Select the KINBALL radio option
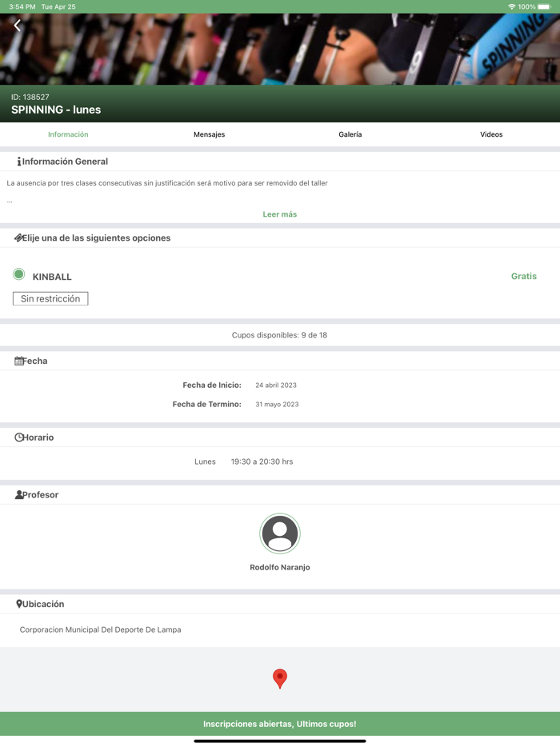 [18, 274]
